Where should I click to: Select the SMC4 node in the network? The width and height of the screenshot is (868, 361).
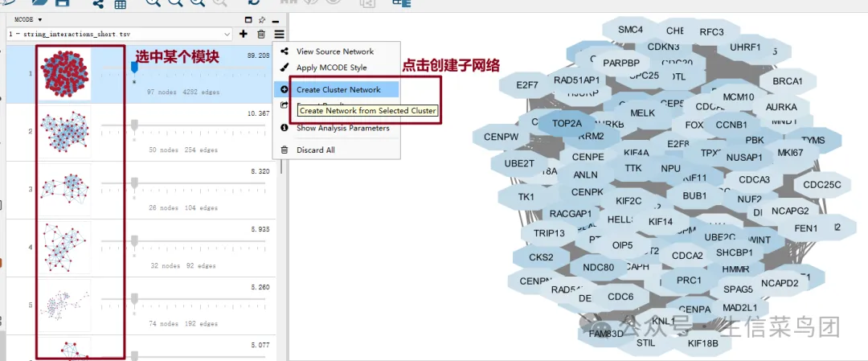pos(630,29)
